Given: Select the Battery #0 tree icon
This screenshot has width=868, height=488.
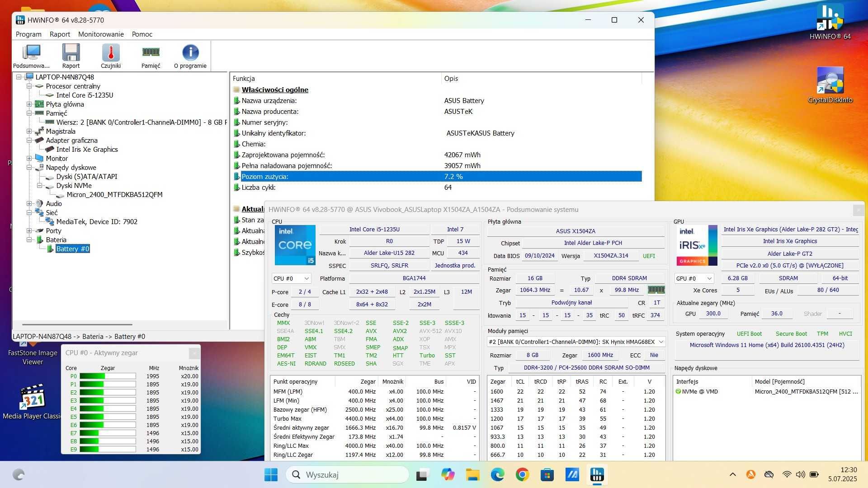Looking at the screenshot, I should 50,249.
